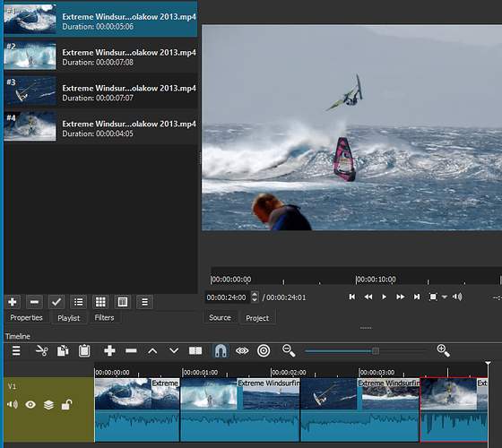Switch to the Source player tab
This screenshot has width=502, height=448.
coord(220,317)
